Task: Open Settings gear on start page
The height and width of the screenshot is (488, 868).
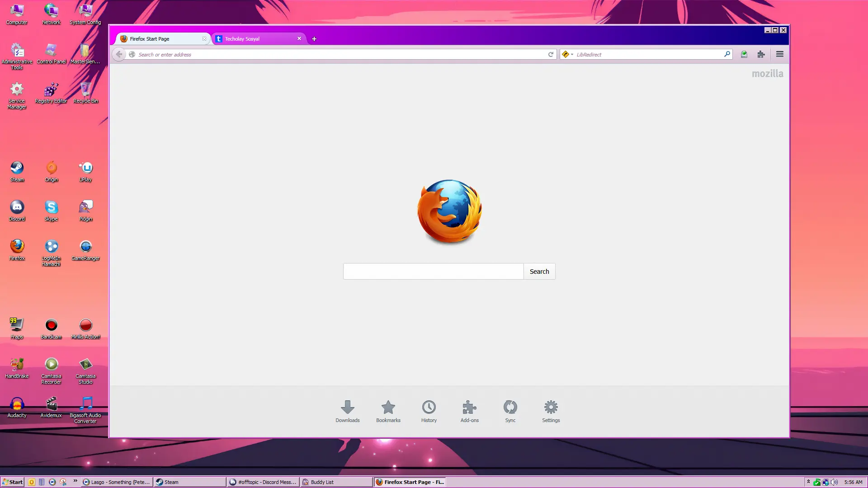Action: 551,411
